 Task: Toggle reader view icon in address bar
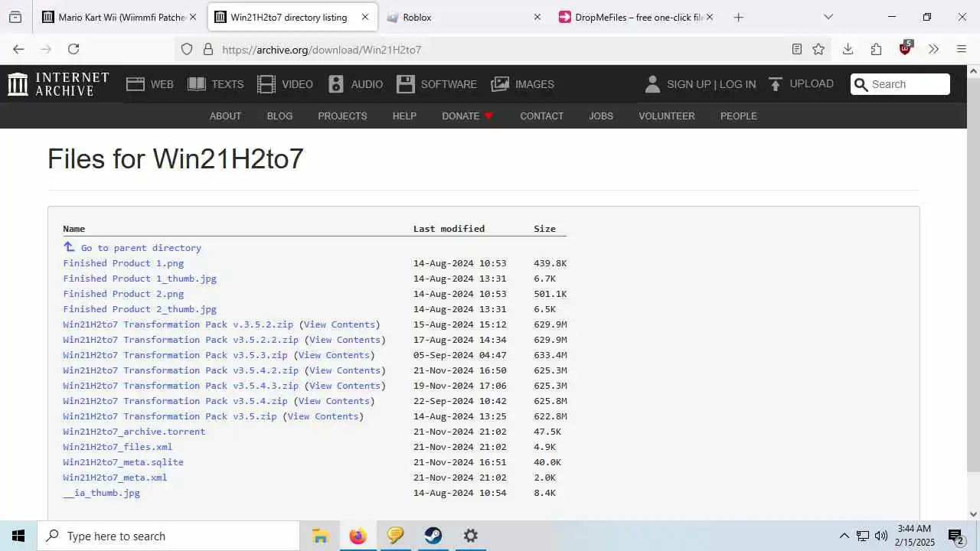point(797,49)
